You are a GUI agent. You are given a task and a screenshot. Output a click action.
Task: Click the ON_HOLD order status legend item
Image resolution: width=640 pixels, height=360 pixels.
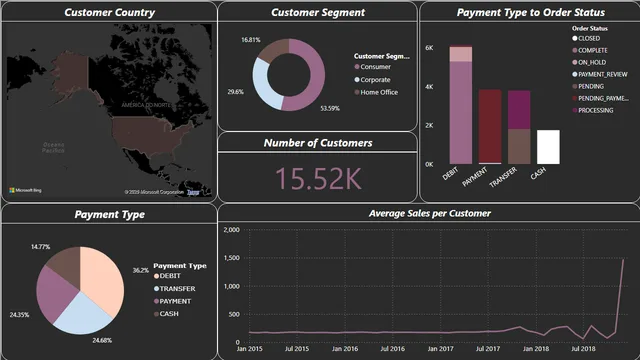589,62
